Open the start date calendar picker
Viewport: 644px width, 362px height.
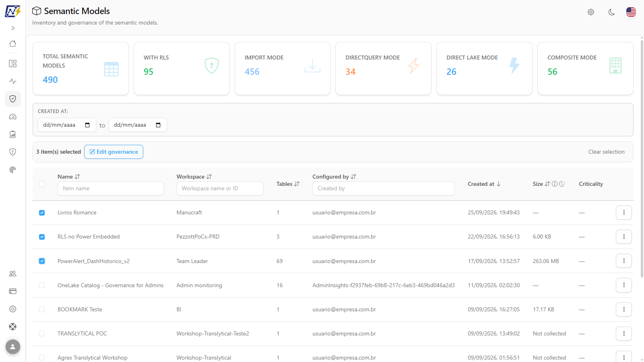[x=87, y=125]
